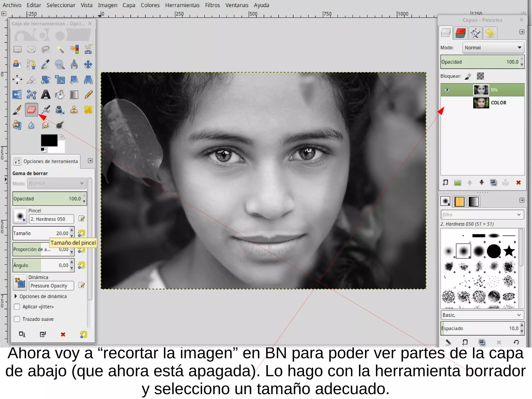Screen dimensions: 532x399
Task: Select the Blur/Sharpen droplet tool
Action: pyautogui.click(x=31, y=125)
